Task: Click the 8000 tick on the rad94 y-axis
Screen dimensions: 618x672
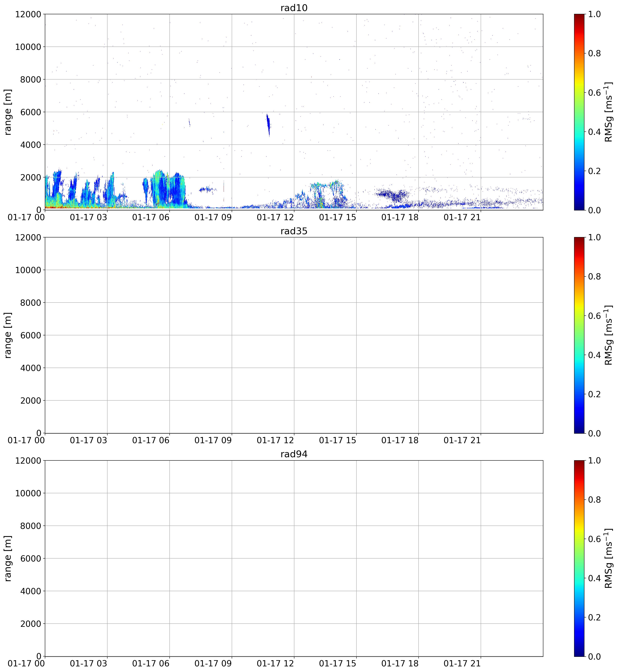Action: tap(31, 526)
